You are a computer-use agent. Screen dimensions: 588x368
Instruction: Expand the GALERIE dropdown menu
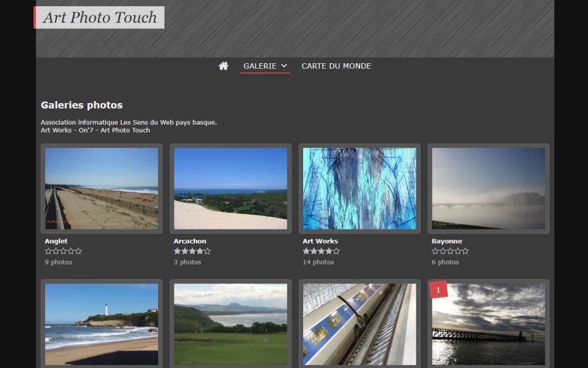click(265, 66)
